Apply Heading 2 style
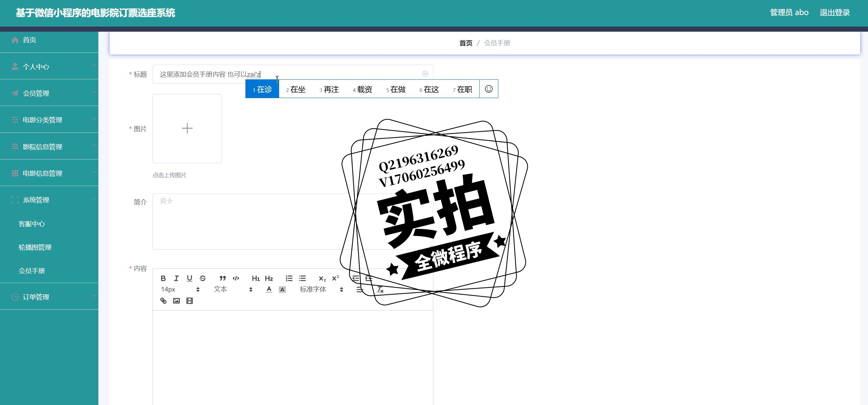The height and width of the screenshot is (405, 868). tap(269, 278)
